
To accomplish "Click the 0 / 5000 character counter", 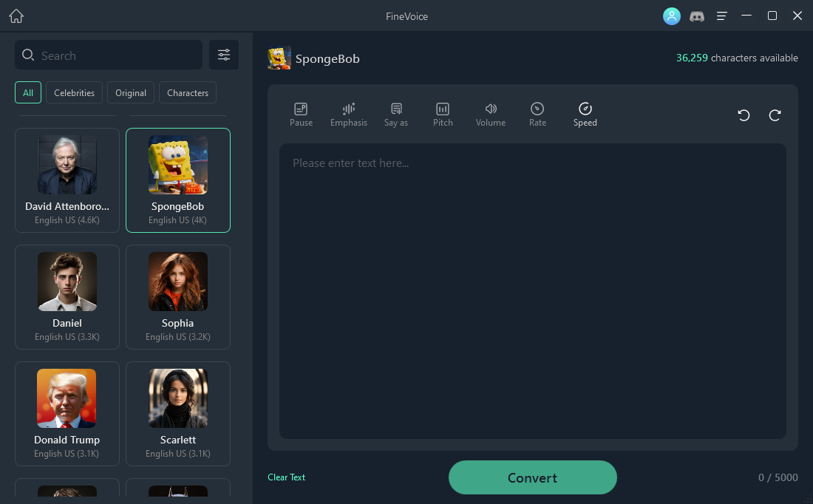I will [778, 477].
